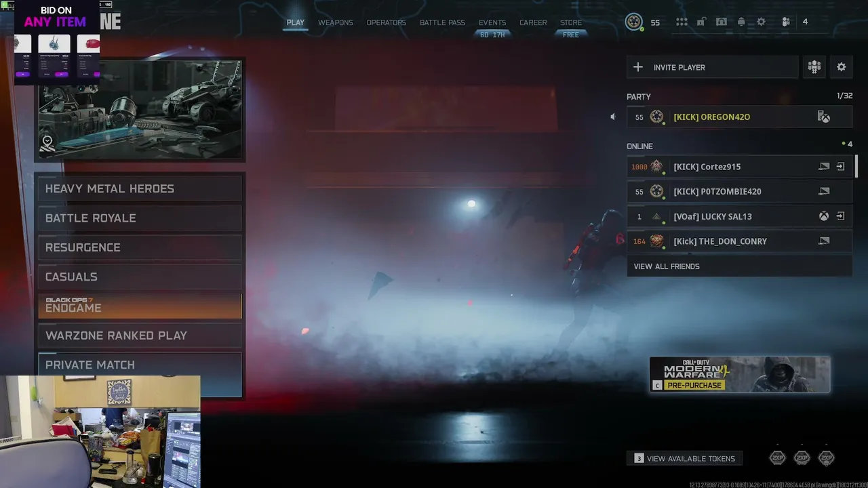Join Cortez915 using the join arrow icon
The height and width of the screenshot is (488, 868).
point(840,167)
